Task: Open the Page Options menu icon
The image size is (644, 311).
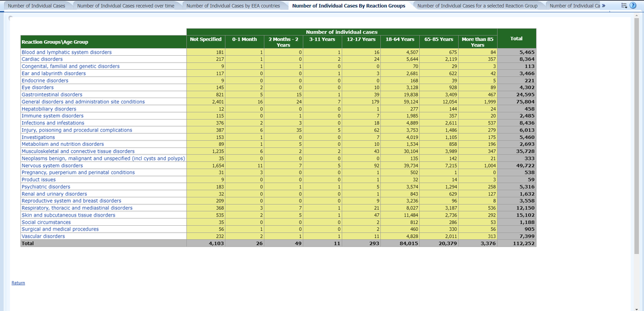Action: (623, 5)
